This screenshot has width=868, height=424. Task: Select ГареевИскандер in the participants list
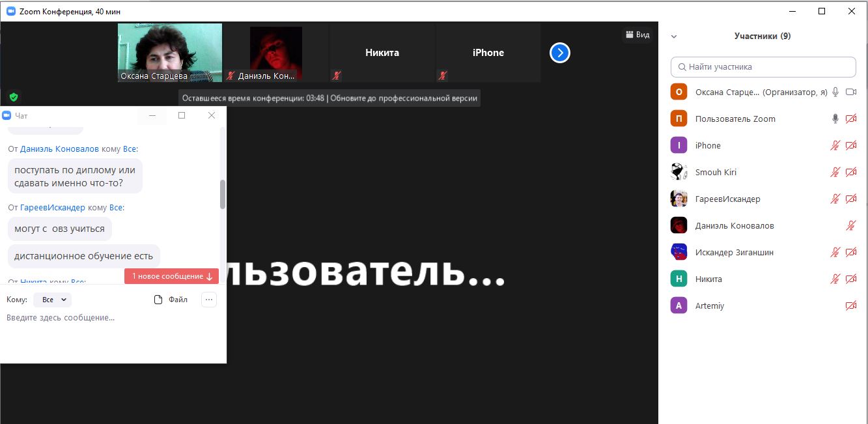coord(727,199)
